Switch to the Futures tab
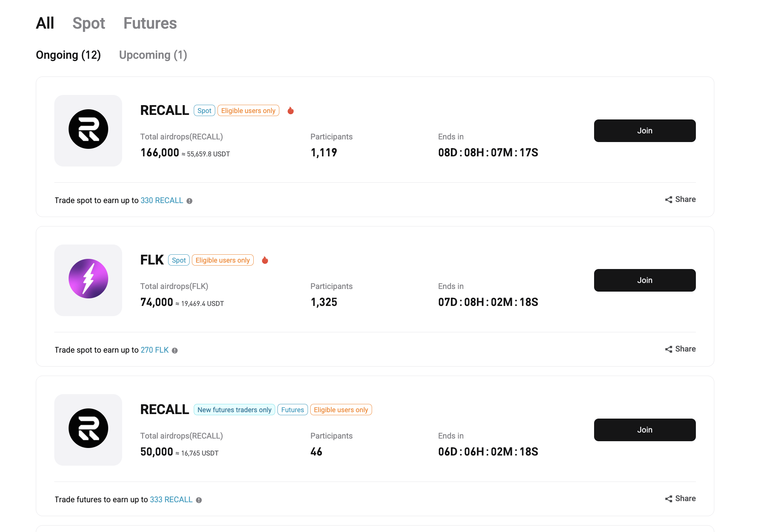The height and width of the screenshot is (532, 769). (150, 23)
